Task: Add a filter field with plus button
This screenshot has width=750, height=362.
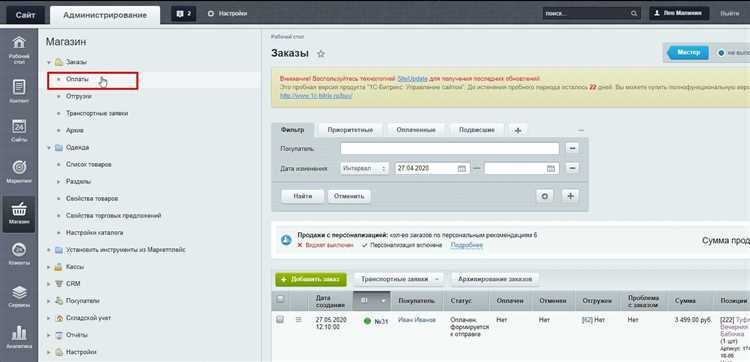Action: pyautogui.click(x=570, y=196)
